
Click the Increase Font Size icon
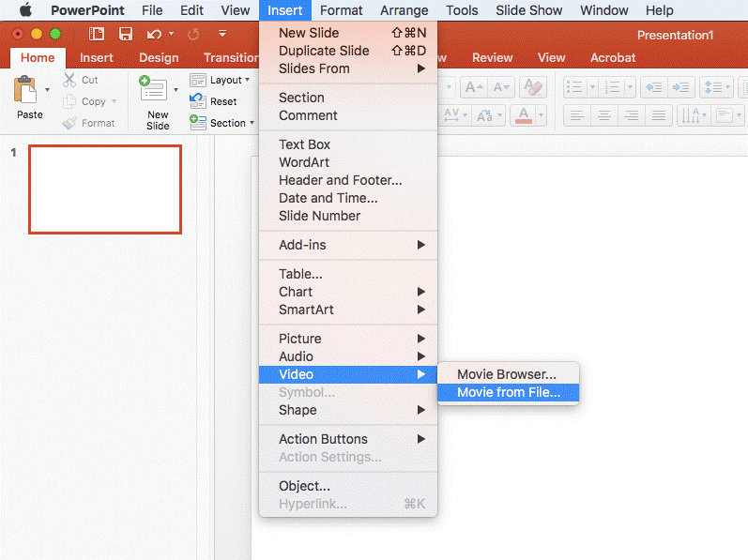click(x=474, y=87)
